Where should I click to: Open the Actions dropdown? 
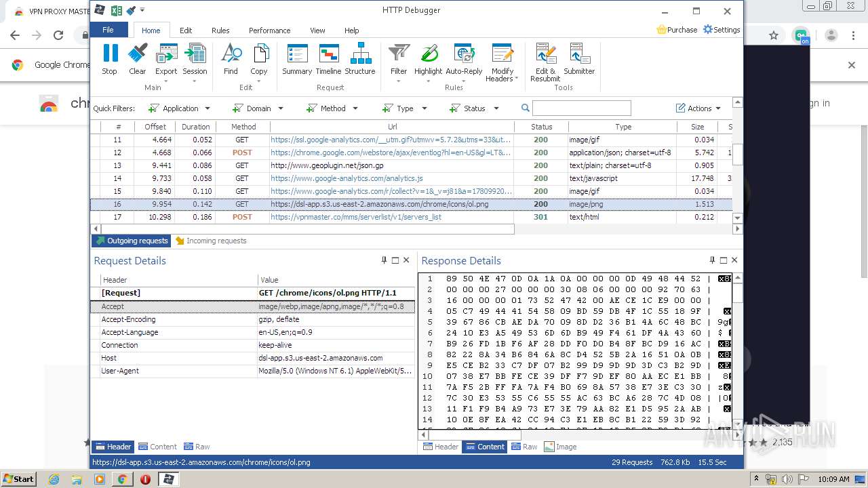point(698,108)
